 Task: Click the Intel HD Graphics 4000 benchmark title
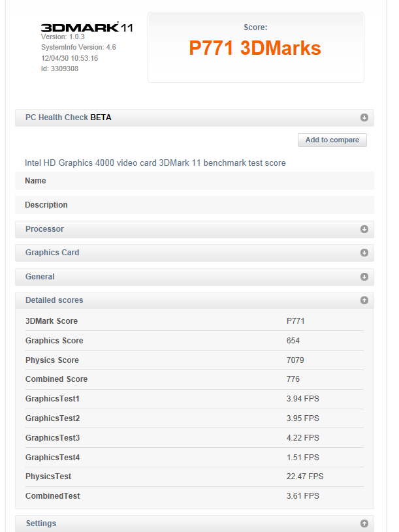155,163
